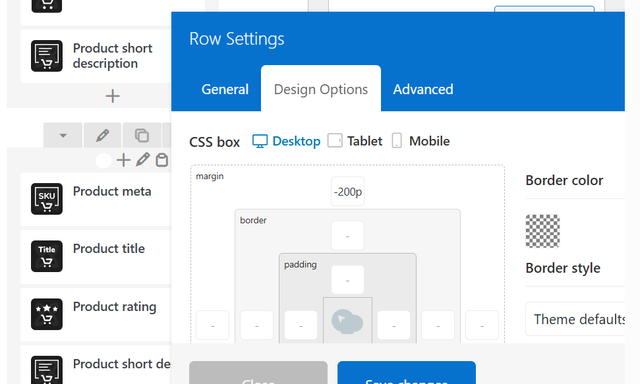Click the Product meta element label

click(112, 191)
